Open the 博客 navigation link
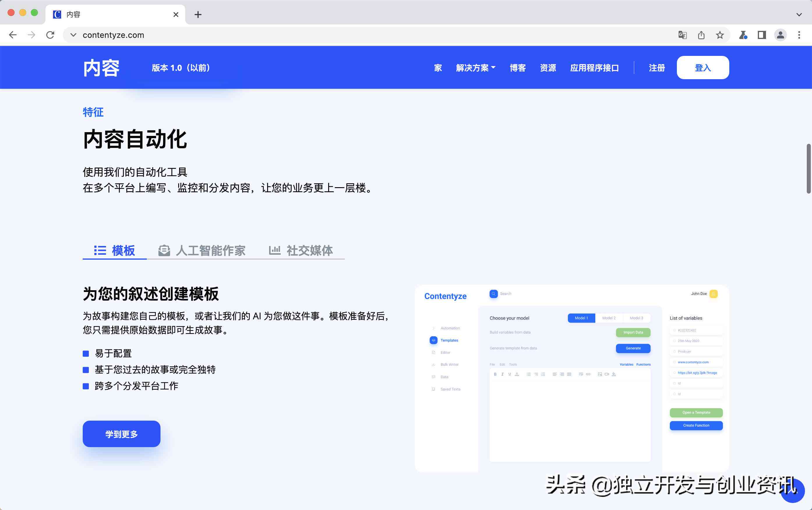This screenshot has height=510, width=812. click(518, 68)
